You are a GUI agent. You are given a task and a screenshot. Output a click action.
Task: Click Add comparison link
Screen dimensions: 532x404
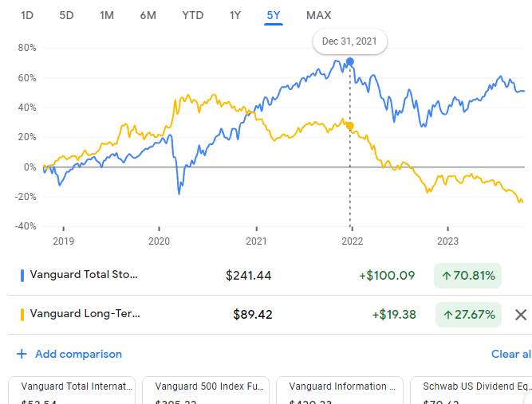(78, 354)
